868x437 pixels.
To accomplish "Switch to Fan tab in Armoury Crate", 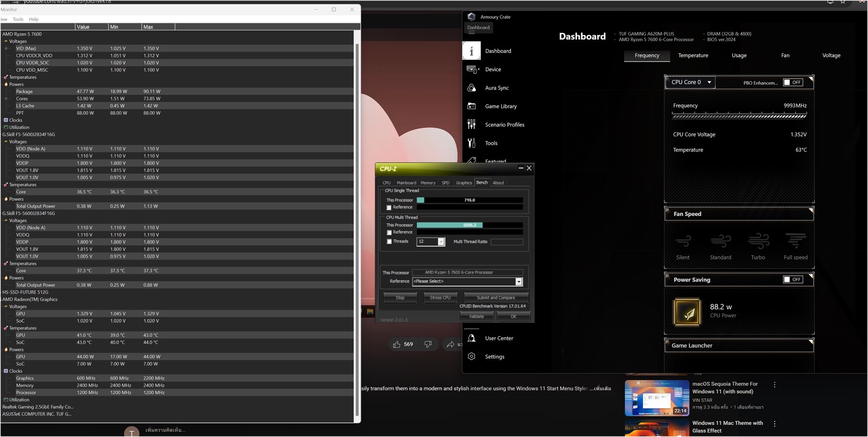I will pyautogui.click(x=785, y=55).
